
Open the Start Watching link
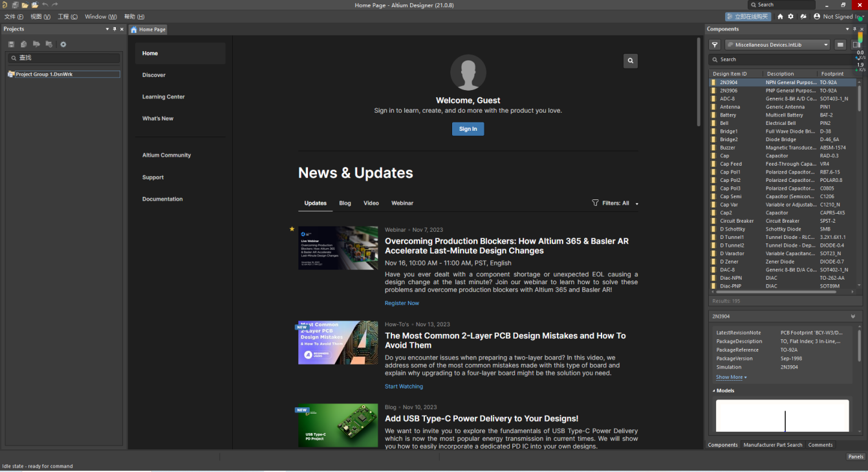click(404, 387)
